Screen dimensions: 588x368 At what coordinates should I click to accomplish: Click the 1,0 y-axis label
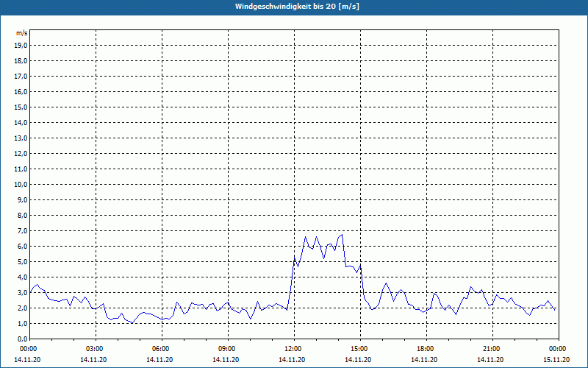23,323
